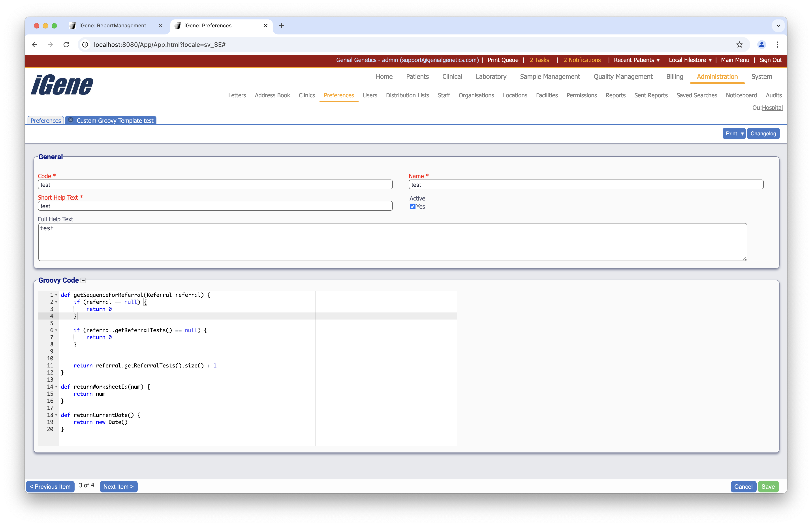Open a new browser tab
This screenshot has width=812, height=526.
point(282,26)
